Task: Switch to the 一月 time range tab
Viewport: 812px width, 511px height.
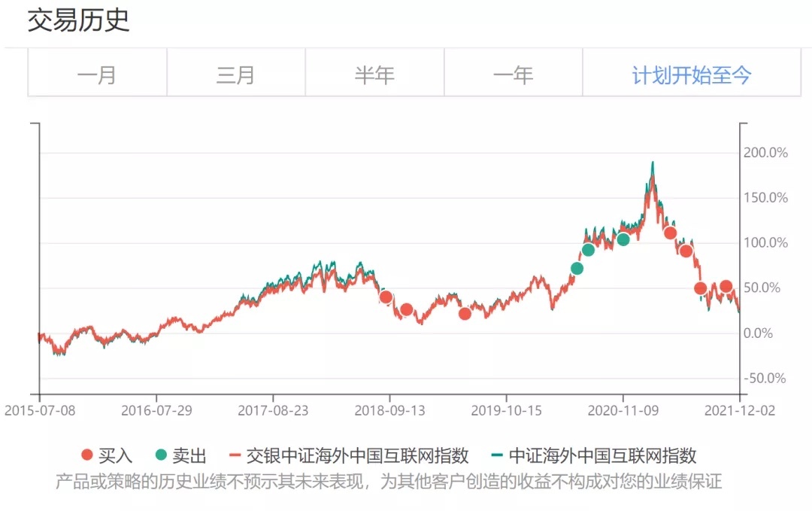Action: click(x=97, y=75)
